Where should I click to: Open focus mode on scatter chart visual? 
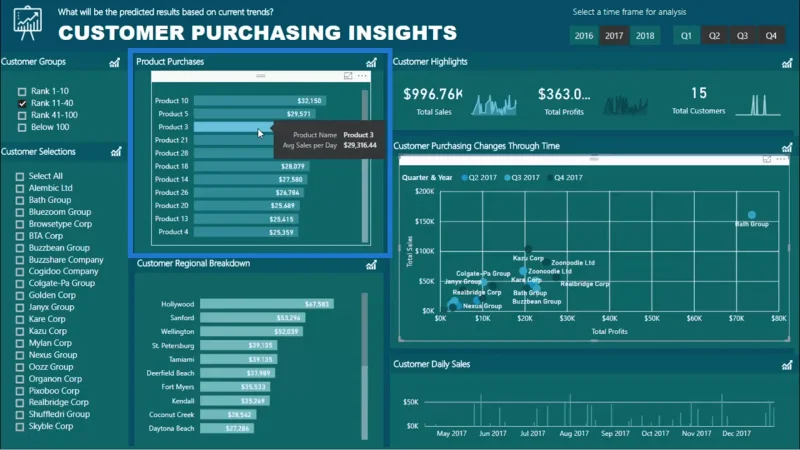coord(767,159)
